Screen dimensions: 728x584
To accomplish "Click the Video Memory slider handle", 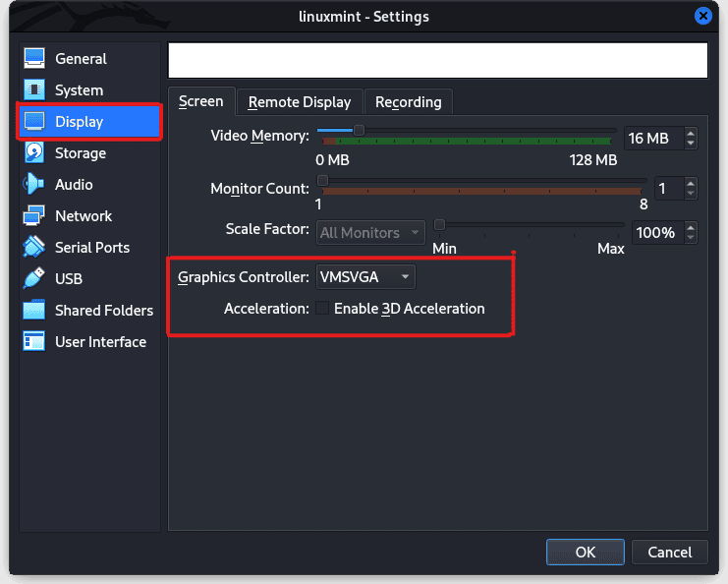I will (359, 131).
